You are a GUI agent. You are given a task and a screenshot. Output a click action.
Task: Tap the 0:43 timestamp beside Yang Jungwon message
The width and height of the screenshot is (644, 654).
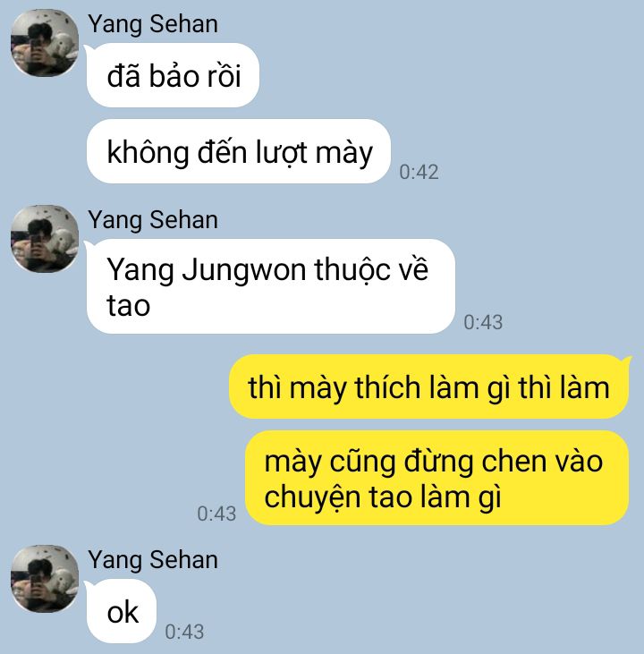(483, 322)
